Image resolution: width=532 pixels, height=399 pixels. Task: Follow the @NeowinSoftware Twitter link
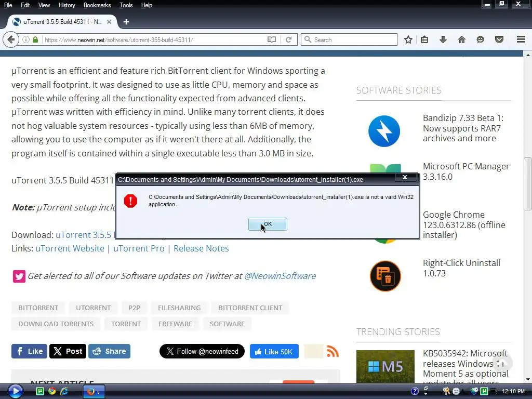point(280,276)
